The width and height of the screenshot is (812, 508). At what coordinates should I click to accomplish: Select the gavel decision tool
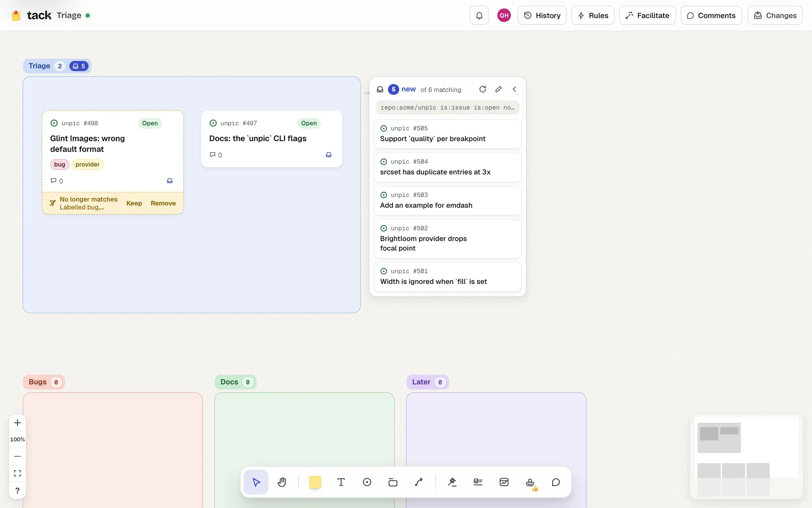pyautogui.click(x=452, y=482)
